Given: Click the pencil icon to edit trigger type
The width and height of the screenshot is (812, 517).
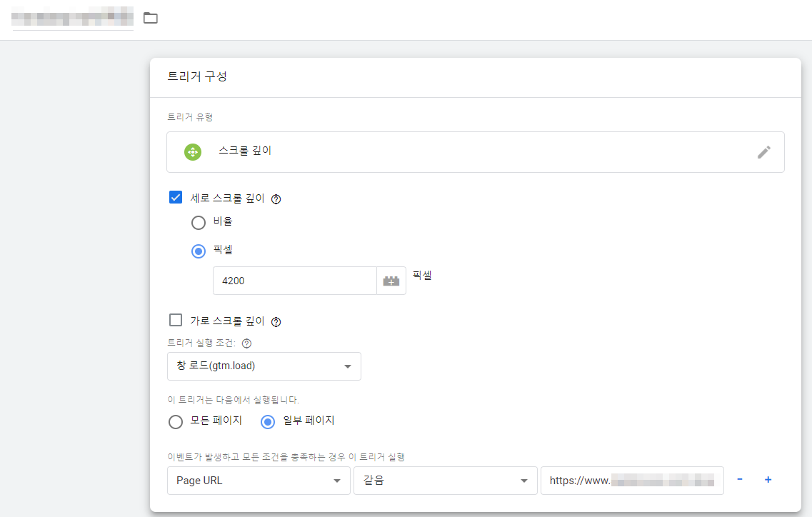Looking at the screenshot, I should click(764, 151).
